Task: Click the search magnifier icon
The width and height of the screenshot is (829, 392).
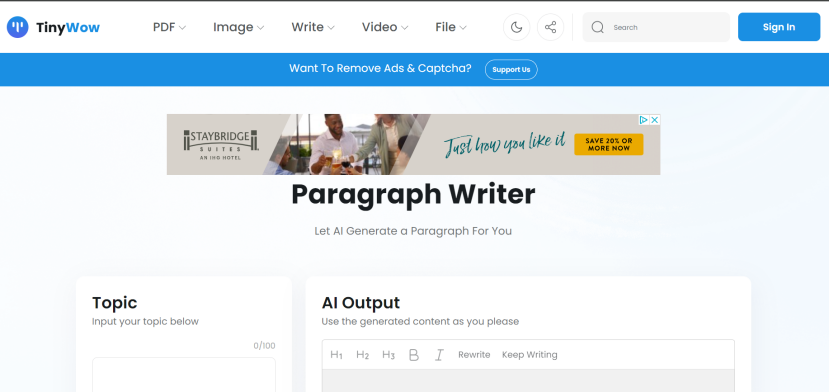Action: pyautogui.click(x=597, y=27)
